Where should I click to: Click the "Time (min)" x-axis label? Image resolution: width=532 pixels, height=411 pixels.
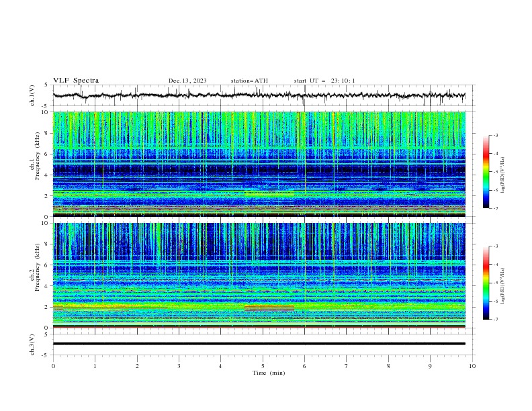coord(269,373)
